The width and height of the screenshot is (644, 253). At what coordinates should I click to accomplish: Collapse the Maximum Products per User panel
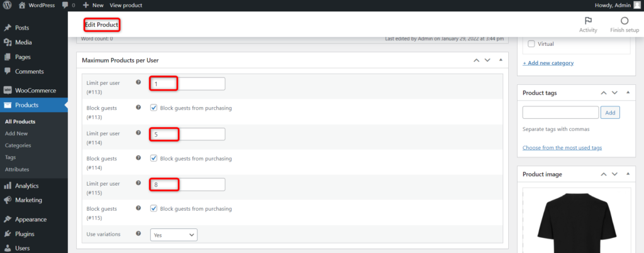(x=501, y=60)
